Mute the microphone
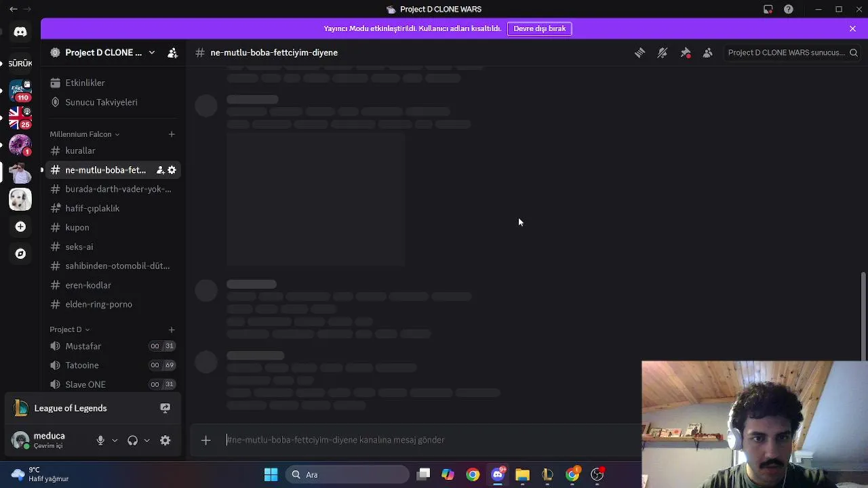 pyautogui.click(x=100, y=441)
